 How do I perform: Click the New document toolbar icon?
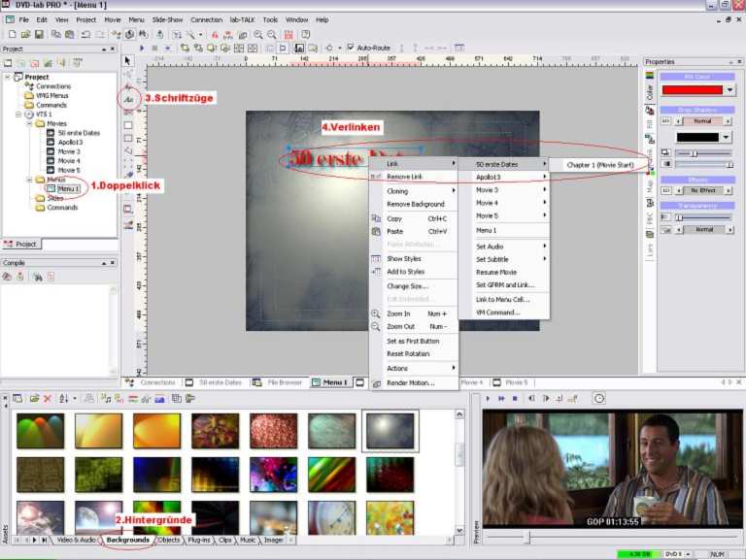[10, 34]
